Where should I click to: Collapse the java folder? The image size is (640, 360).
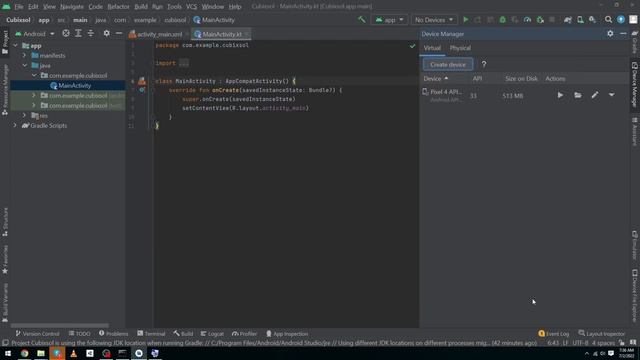pyautogui.click(x=24, y=65)
